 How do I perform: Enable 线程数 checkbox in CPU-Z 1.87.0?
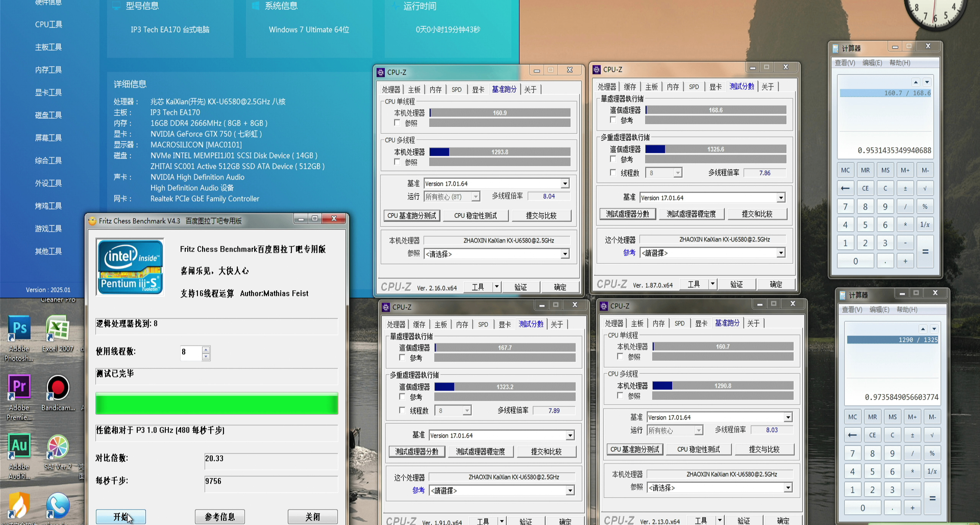(x=613, y=173)
